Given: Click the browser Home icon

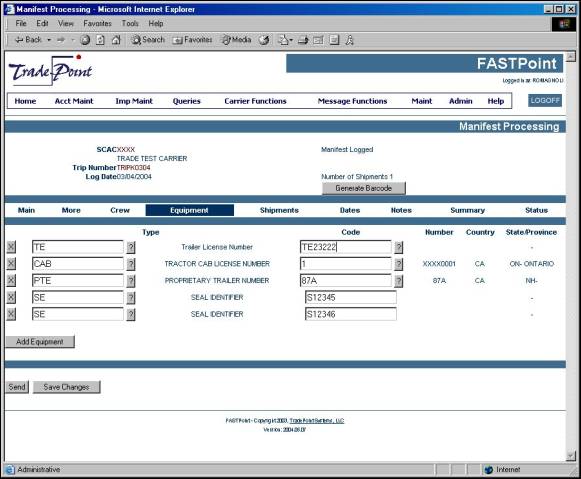Looking at the screenshot, I should coord(116,40).
